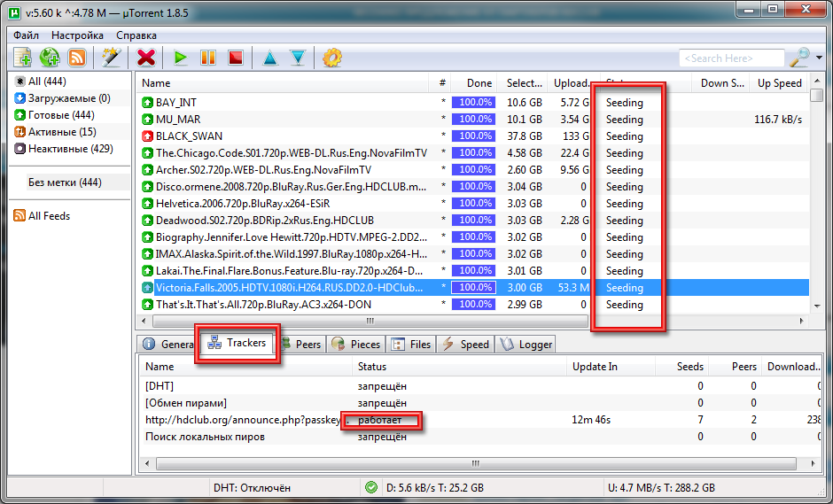833x504 pixels.
Task: Click 100.0% progress bar of Victoria.Falls
Action: tap(473, 287)
